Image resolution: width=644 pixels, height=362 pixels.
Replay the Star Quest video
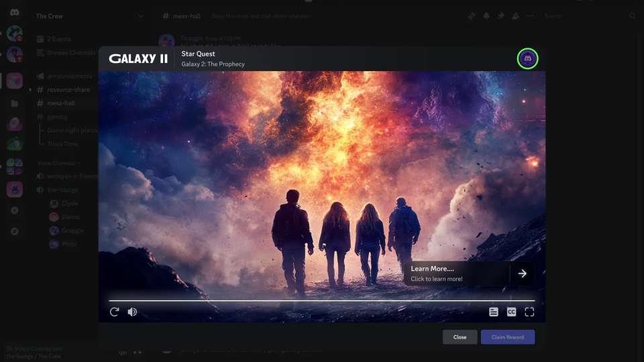[115, 312]
